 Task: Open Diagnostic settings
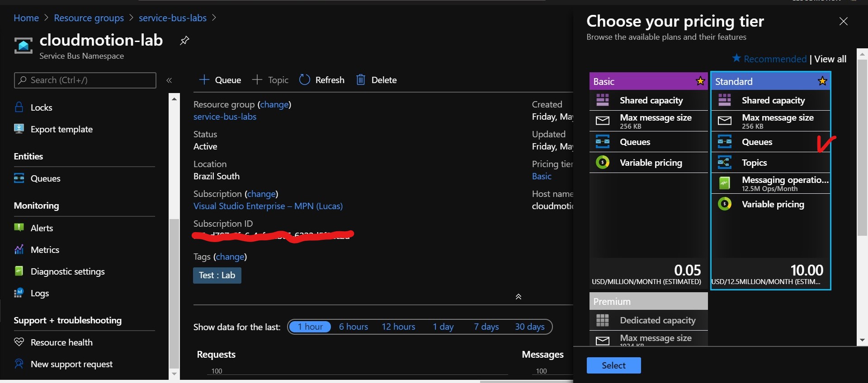(x=67, y=271)
